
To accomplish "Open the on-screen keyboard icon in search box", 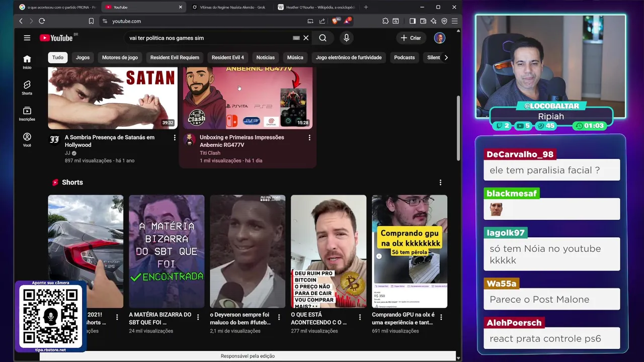I will coord(296,38).
